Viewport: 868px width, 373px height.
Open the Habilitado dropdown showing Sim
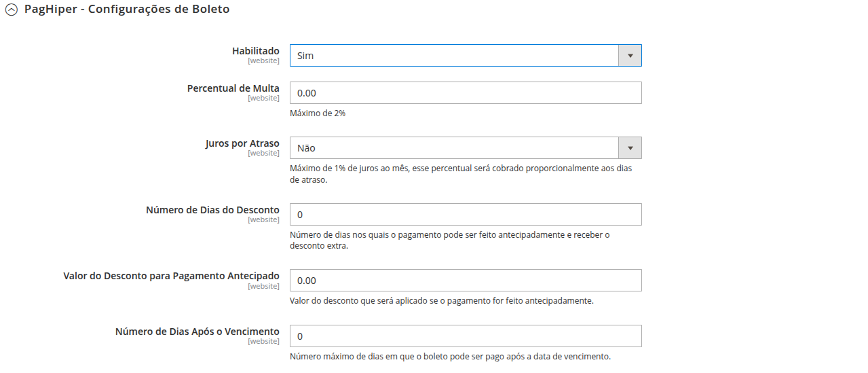point(466,56)
